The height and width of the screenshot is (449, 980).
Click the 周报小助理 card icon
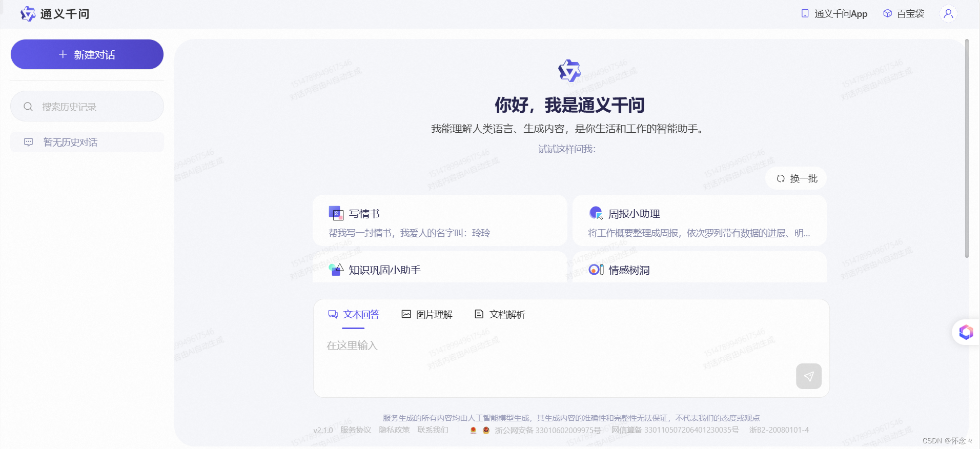[596, 213]
